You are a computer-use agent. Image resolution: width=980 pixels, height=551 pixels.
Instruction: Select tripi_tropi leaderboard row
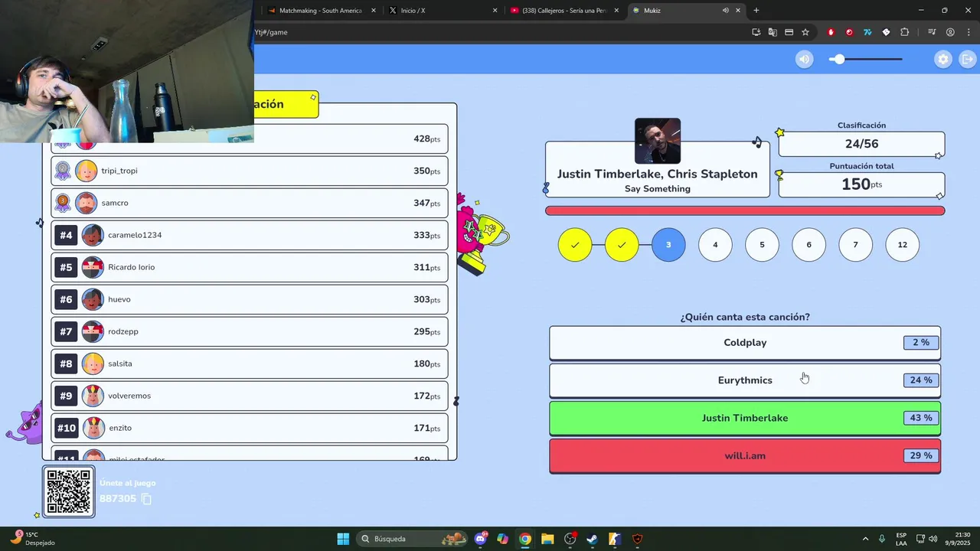250,171
